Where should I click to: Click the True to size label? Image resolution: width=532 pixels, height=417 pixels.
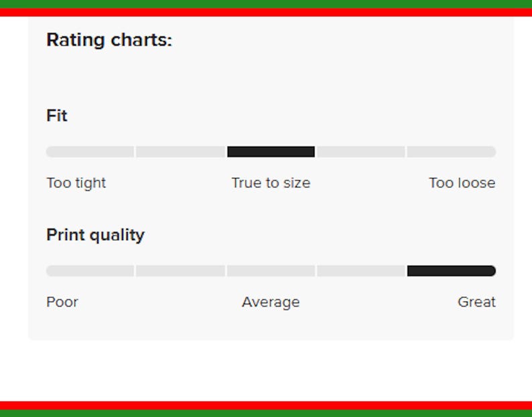271,183
